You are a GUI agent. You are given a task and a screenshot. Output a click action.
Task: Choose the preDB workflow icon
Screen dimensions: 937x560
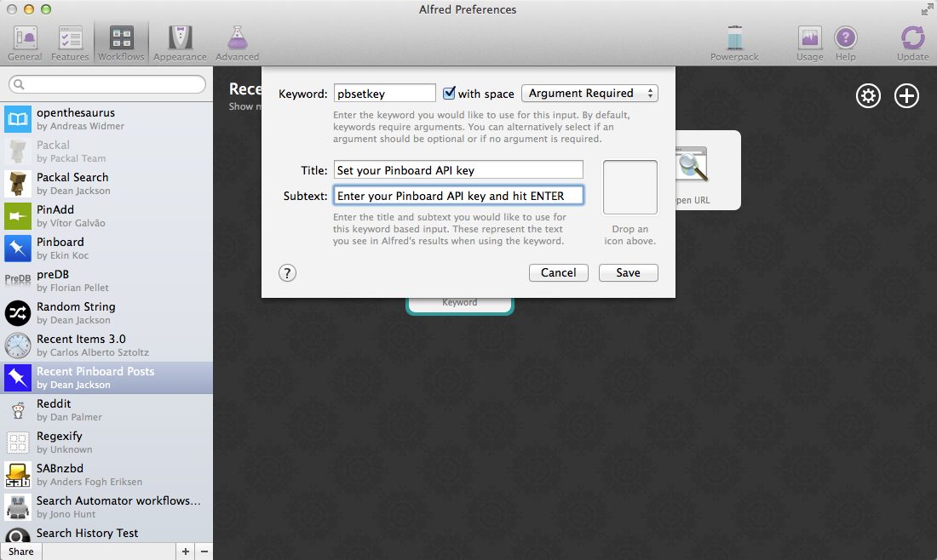pyautogui.click(x=17, y=279)
